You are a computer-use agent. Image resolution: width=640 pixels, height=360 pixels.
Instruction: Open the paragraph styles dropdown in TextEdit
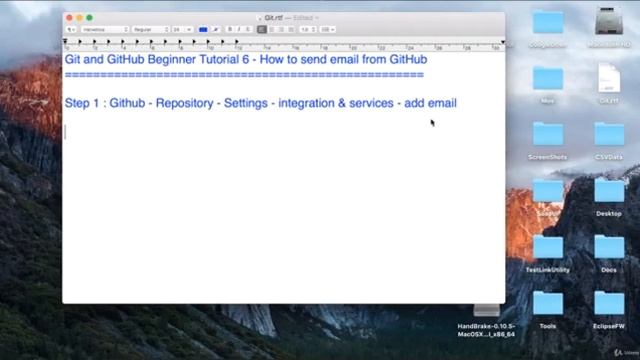click(x=71, y=29)
